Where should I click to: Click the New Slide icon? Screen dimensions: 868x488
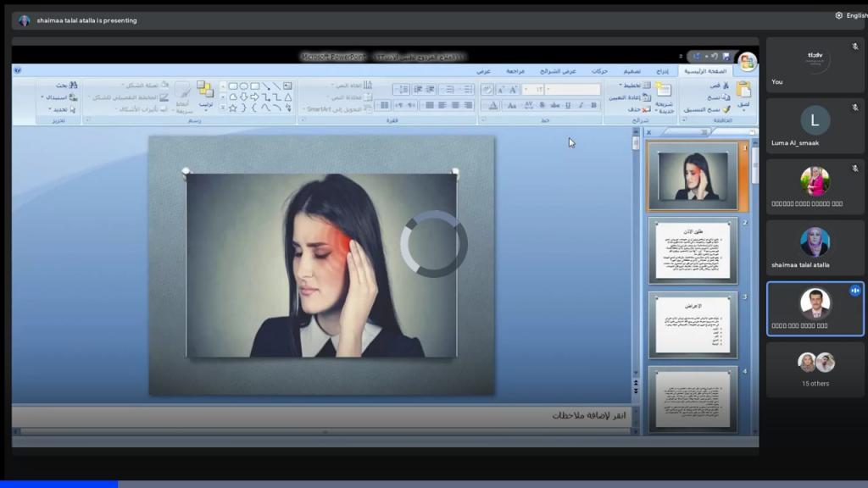pyautogui.click(x=663, y=90)
